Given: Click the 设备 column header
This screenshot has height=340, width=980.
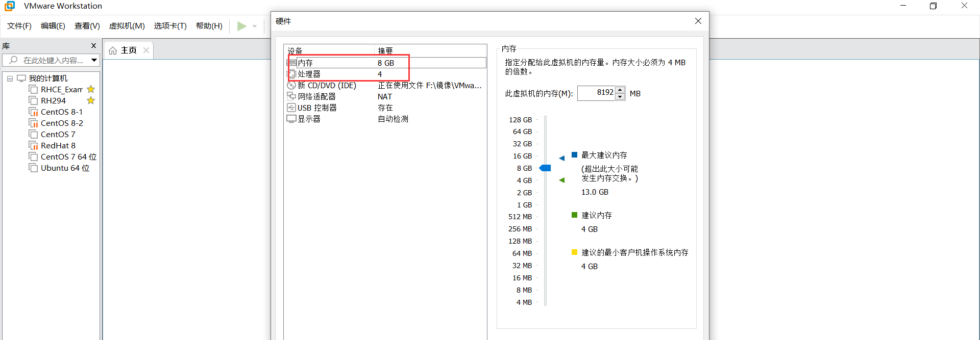Looking at the screenshot, I should coord(330,50).
